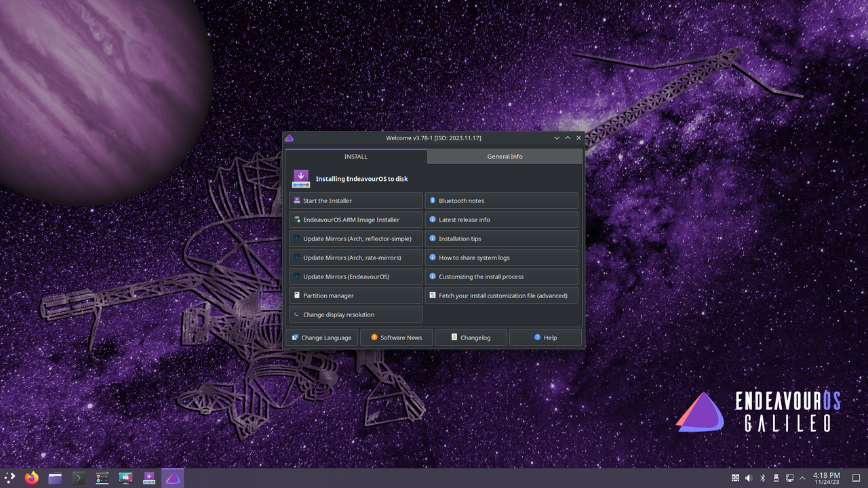Click the Installing EndeavourOS download icon
Screen dimensions: 868x488
[x=301, y=179]
